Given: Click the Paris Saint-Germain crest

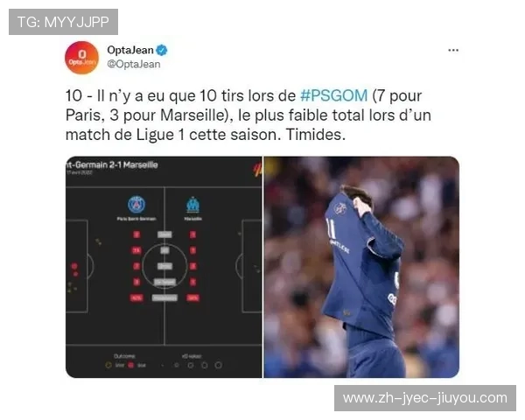Looking at the screenshot, I should click(136, 204).
